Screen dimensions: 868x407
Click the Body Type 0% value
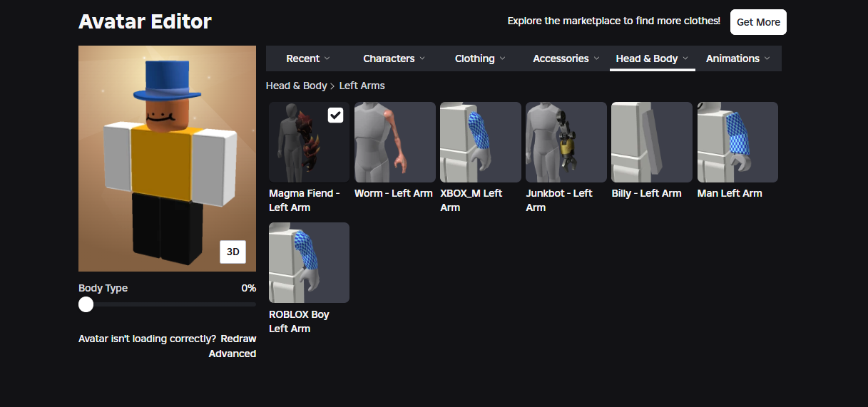248,288
